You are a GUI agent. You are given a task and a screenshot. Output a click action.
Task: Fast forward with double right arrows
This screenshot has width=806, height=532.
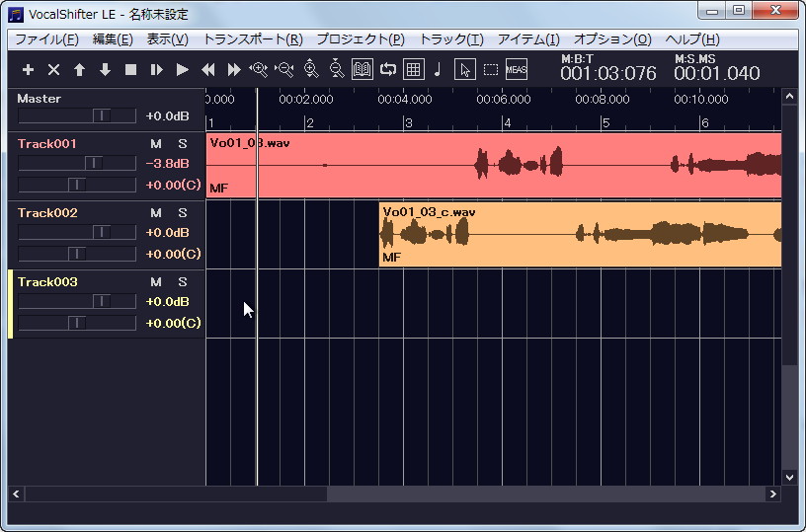(234, 69)
